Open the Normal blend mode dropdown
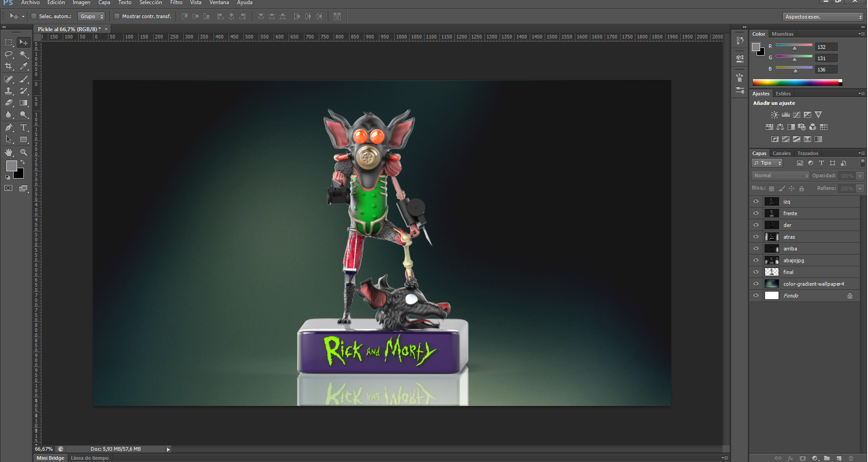Viewport: 868px width, 462px height. pyautogui.click(x=781, y=175)
